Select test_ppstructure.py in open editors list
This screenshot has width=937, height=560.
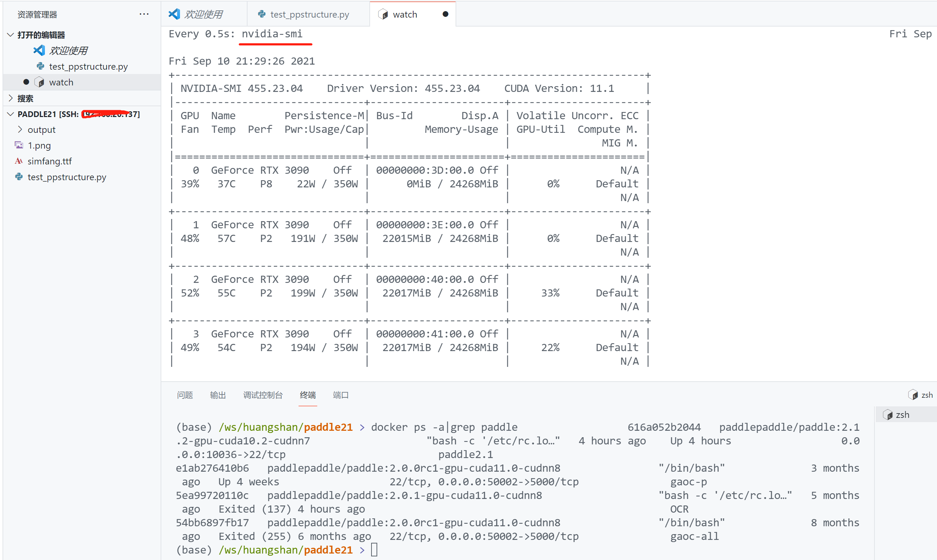click(x=82, y=66)
